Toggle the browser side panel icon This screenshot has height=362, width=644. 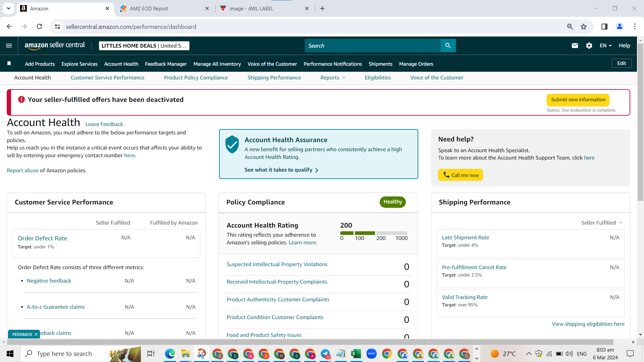pyautogui.click(x=604, y=26)
